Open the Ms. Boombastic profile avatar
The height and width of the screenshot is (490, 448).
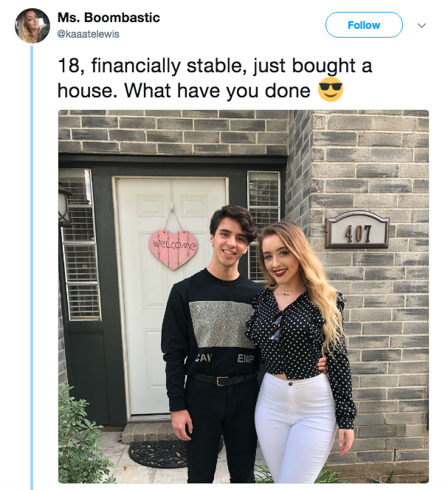click(32, 26)
